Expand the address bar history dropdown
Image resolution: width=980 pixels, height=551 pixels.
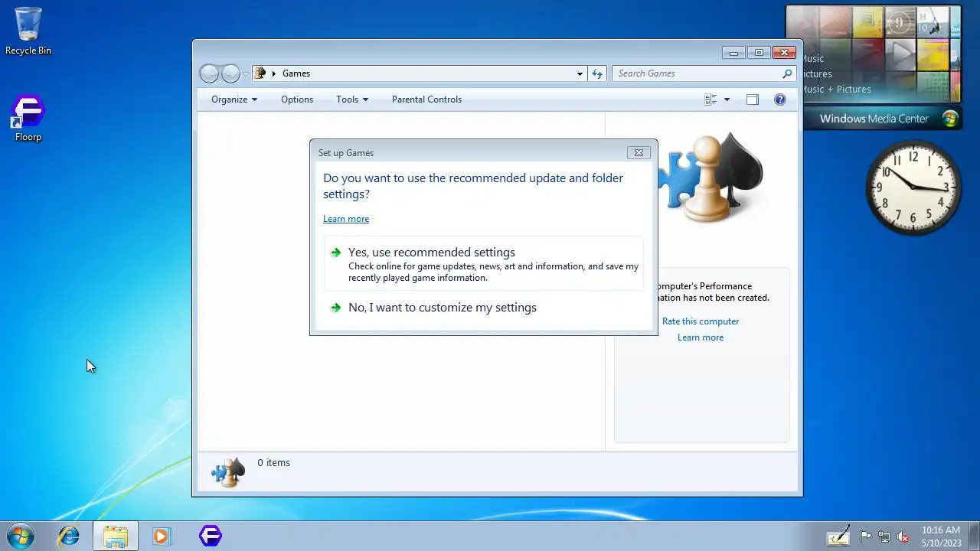580,73
